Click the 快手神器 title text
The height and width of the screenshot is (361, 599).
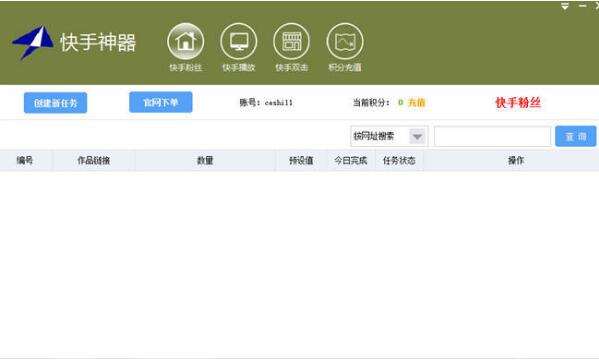pyautogui.click(x=98, y=42)
